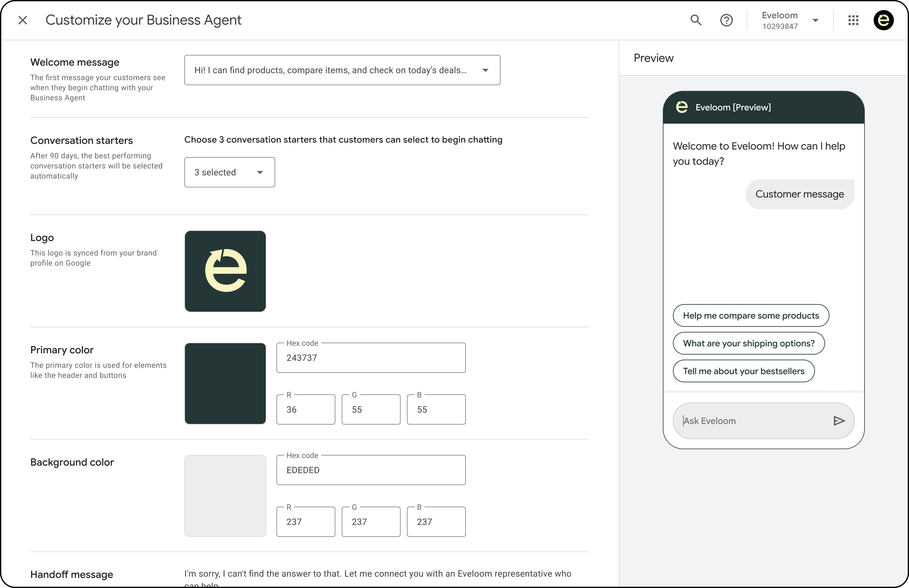Click the help question mark icon
This screenshot has height=588, width=909.
[727, 20]
